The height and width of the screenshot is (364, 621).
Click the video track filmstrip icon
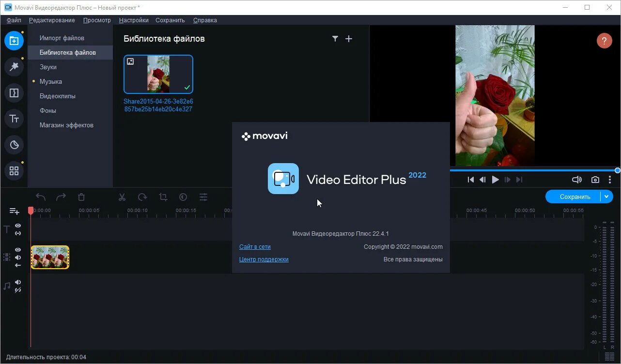pyautogui.click(x=7, y=257)
